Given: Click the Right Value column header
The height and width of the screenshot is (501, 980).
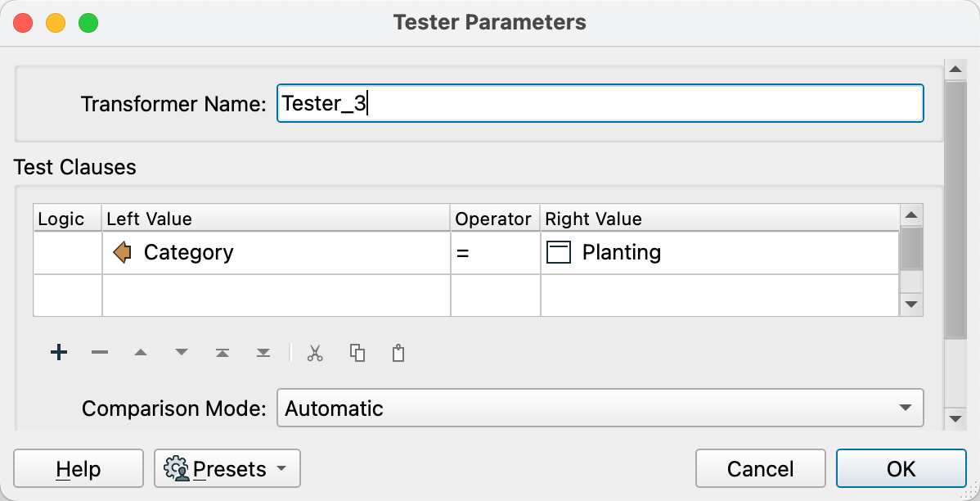Looking at the screenshot, I should tap(720, 219).
